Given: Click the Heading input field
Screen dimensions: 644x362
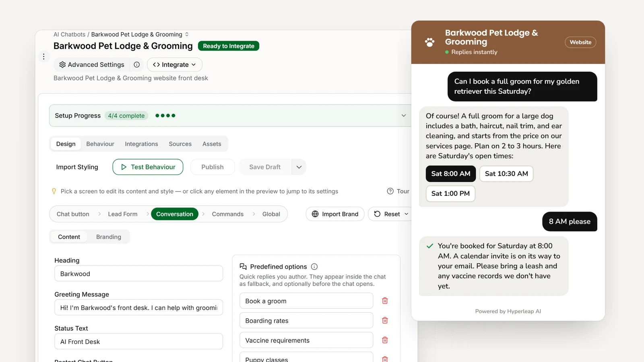Looking at the screenshot, I should [138, 274].
